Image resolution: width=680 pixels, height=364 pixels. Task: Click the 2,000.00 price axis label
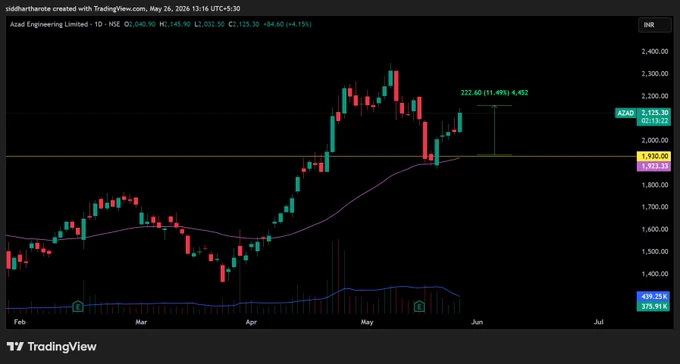pos(654,140)
